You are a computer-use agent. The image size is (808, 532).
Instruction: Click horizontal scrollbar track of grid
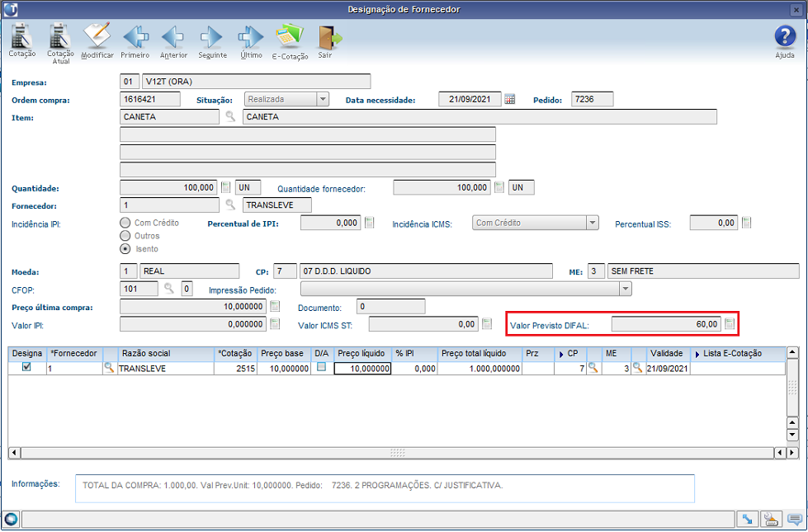pyautogui.click(x=397, y=453)
